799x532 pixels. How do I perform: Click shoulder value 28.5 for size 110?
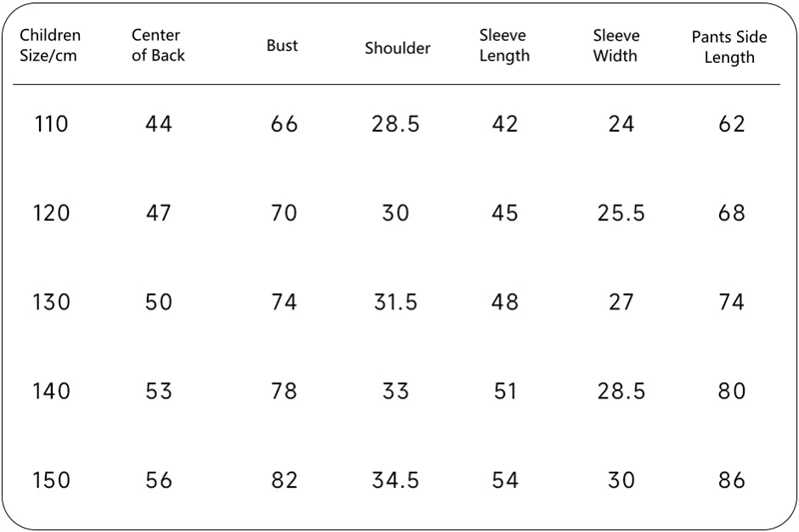tap(396, 126)
